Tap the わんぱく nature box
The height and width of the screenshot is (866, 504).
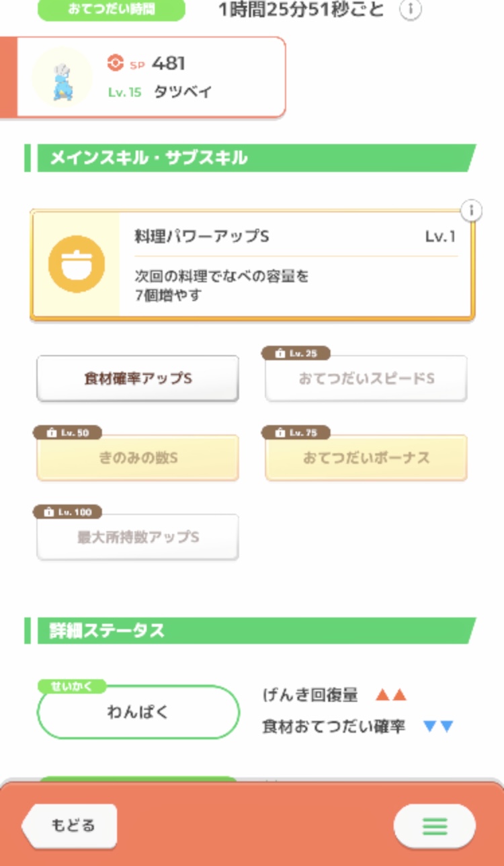pos(138,712)
